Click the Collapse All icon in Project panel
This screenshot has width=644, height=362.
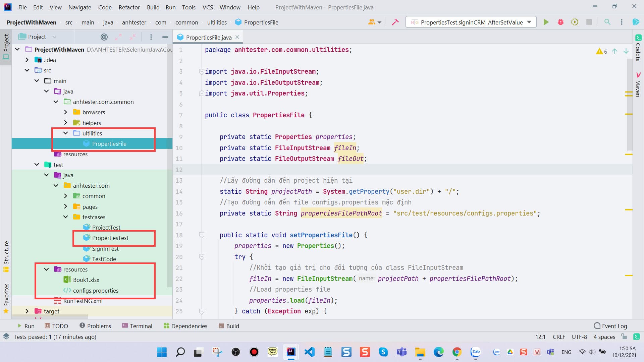coord(133,37)
